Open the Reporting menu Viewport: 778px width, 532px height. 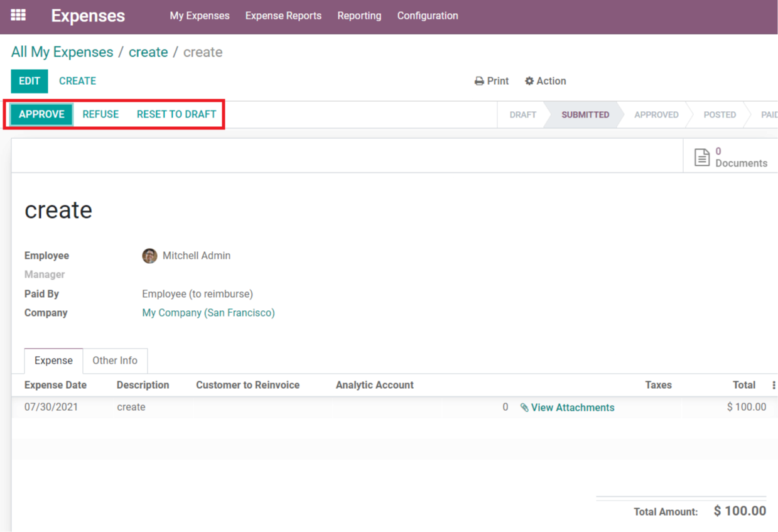point(359,16)
